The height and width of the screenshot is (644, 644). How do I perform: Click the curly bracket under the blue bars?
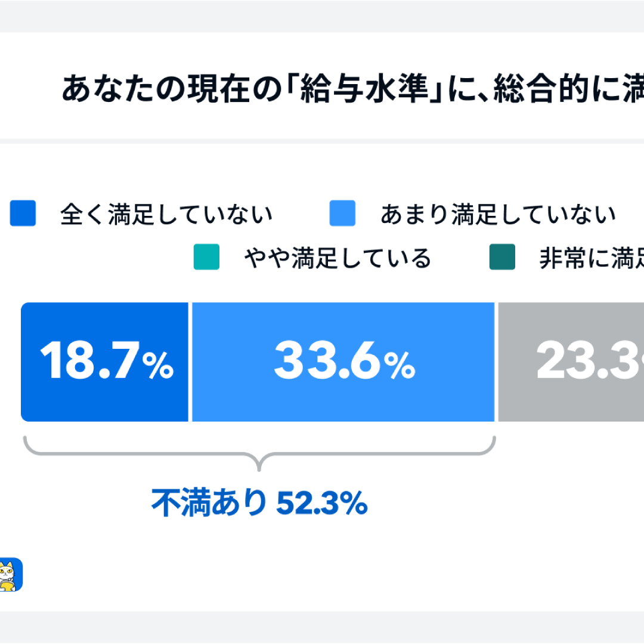(x=259, y=454)
